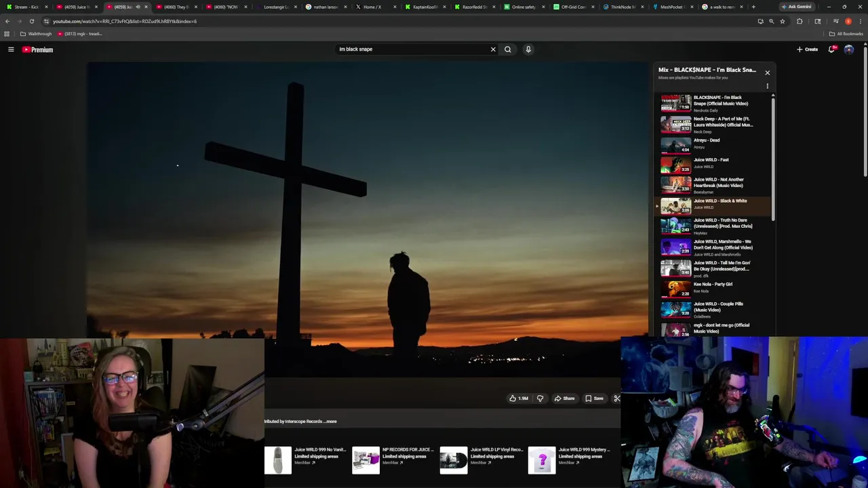Click the Share button

[564, 399]
